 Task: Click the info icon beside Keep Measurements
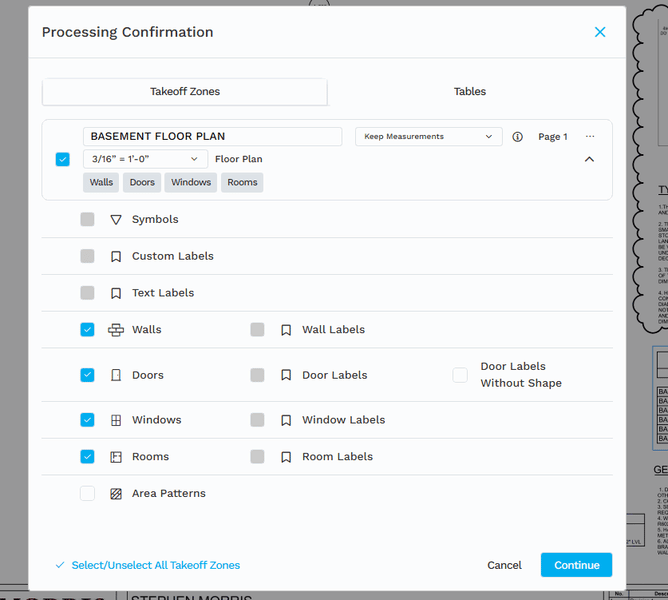(517, 137)
